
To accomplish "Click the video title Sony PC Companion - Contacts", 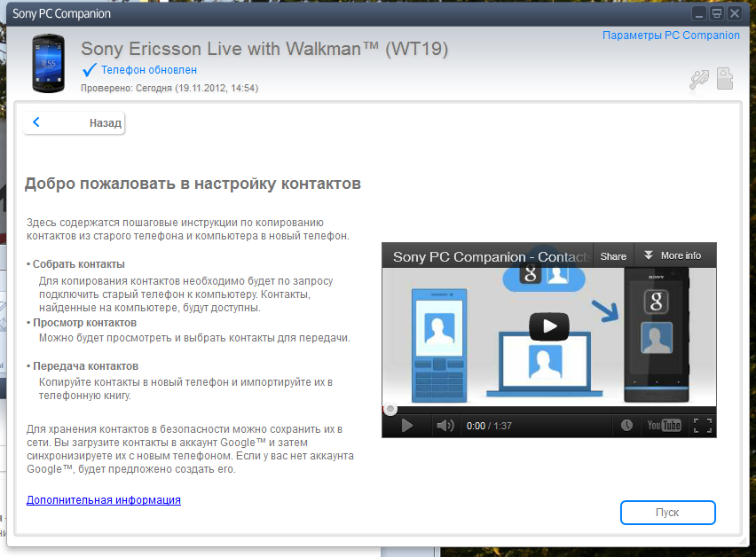I will [492, 257].
